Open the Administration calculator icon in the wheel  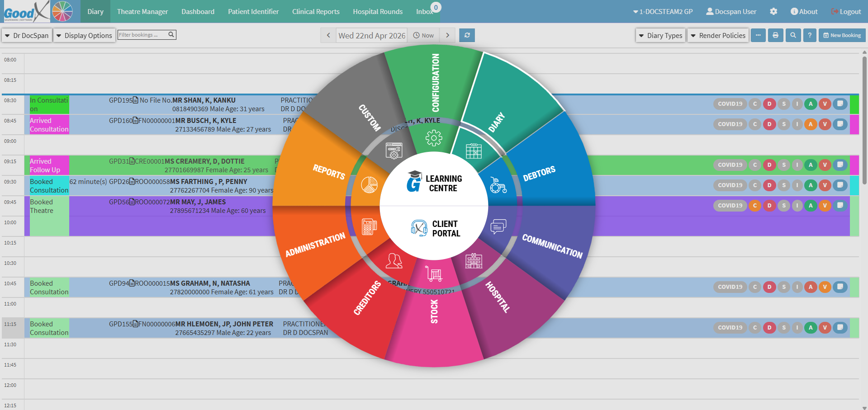point(369,226)
